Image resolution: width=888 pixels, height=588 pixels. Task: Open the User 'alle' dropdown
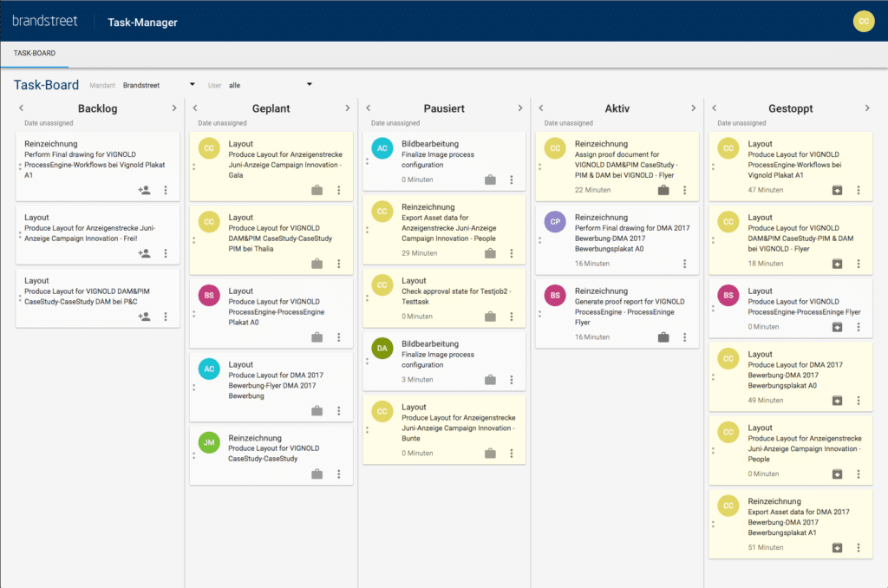pyautogui.click(x=269, y=85)
